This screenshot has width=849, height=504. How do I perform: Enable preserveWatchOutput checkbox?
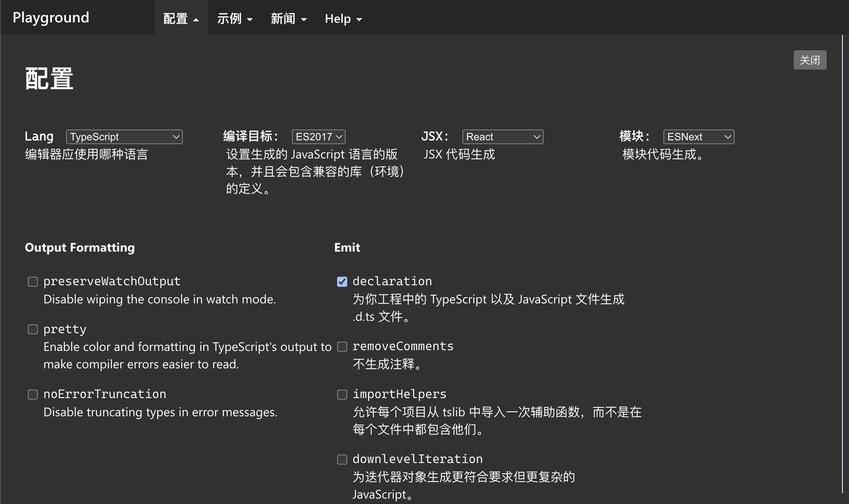(33, 282)
